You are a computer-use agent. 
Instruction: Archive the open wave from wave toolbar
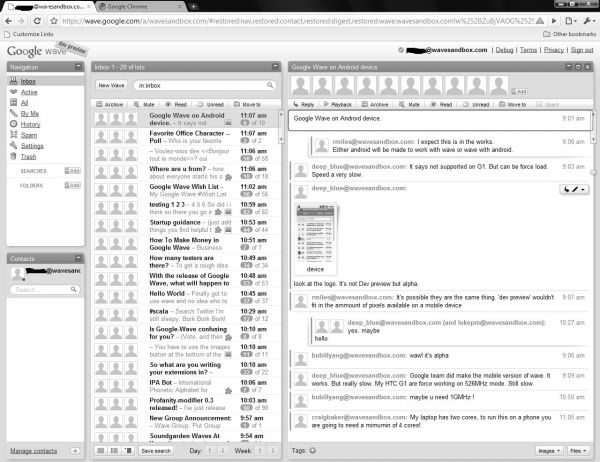point(375,104)
